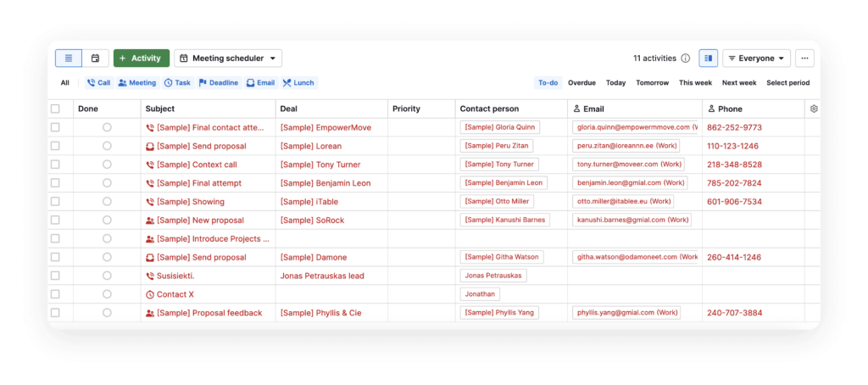Add a new Activity

(x=142, y=59)
